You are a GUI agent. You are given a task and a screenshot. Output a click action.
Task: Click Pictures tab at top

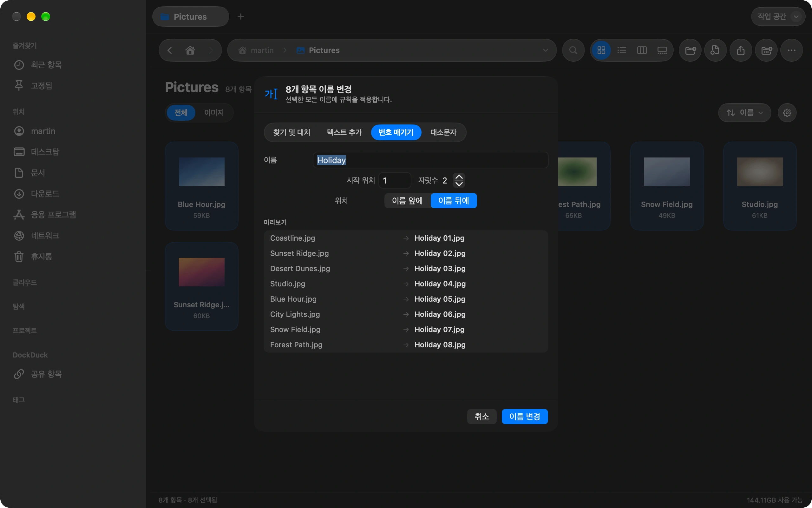pos(191,17)
